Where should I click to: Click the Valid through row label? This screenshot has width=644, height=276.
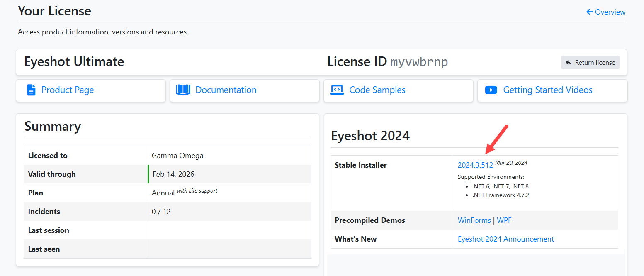pos(52,174)
